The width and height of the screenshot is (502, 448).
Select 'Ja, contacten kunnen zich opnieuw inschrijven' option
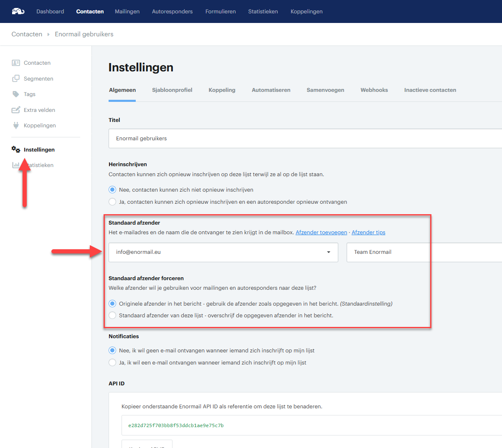pyautogui.click(x=112, y=202)
